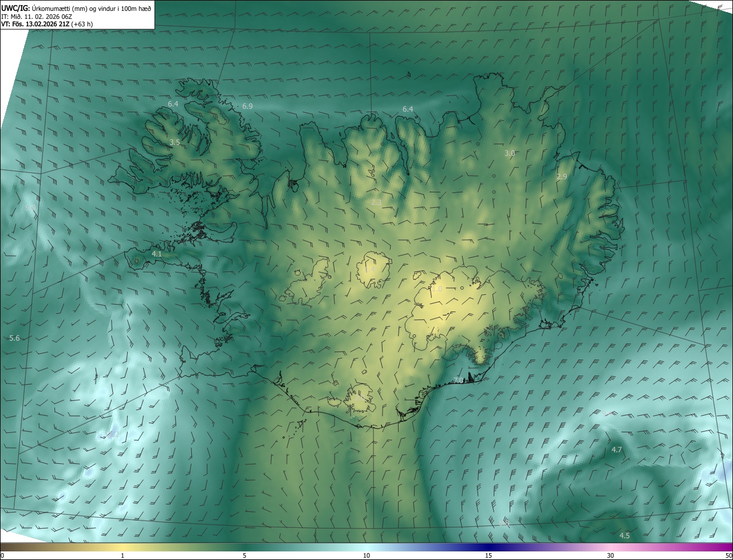The height and width of the screenshot is (560, 733).
Task: Click the 6.9 value label on the map
Action: 247,107
